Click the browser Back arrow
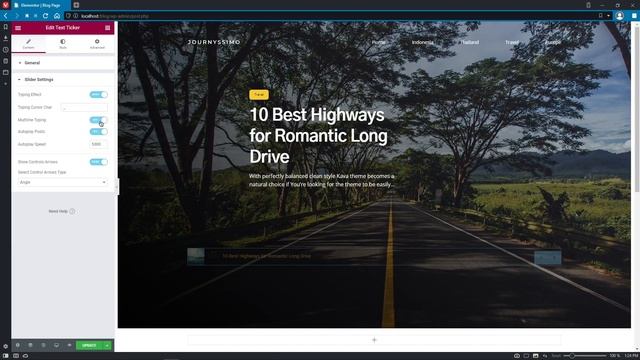This screenshot has width=640, height=360. 6,16
